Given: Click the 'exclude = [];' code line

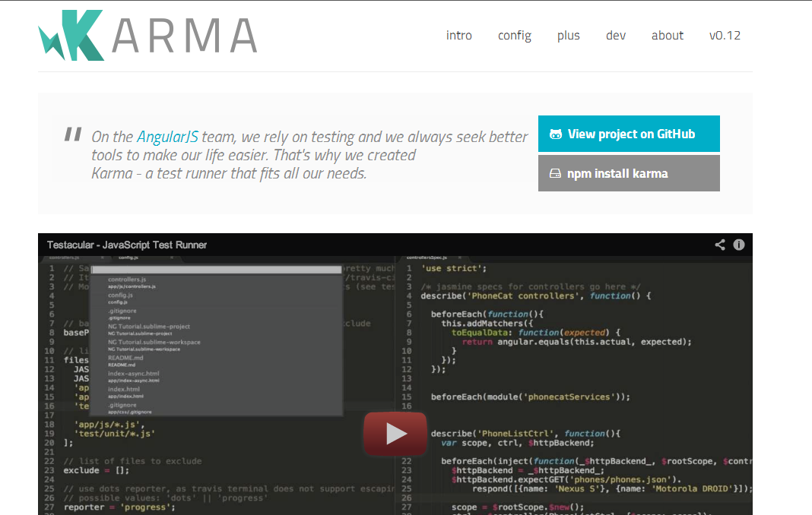Looking at the screenshot, I should tap(97, 470).
